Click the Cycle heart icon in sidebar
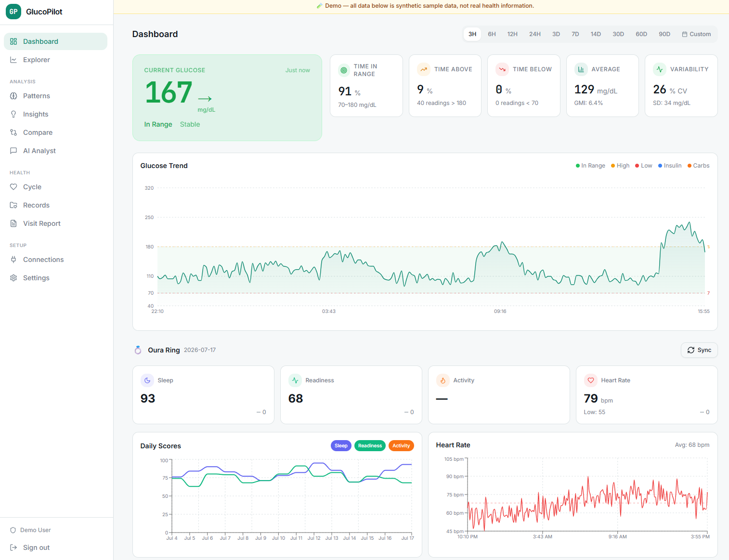 click(13, 187)
